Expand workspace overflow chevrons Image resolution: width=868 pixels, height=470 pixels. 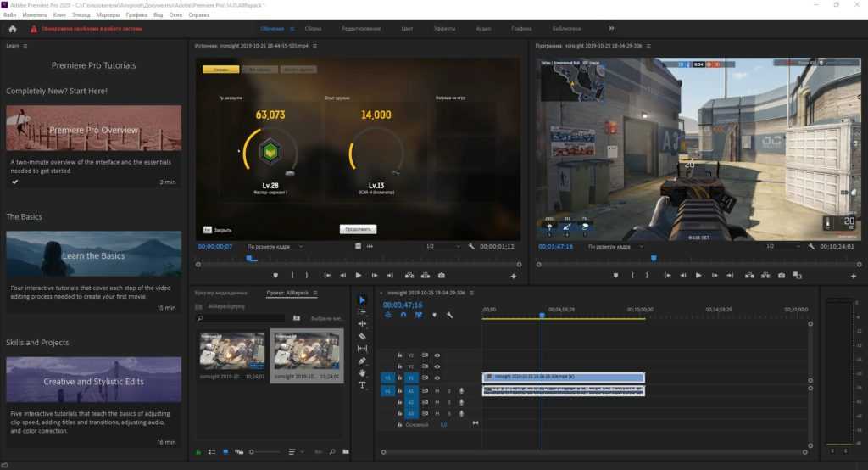pyautogui.click(x=611, y=28)
